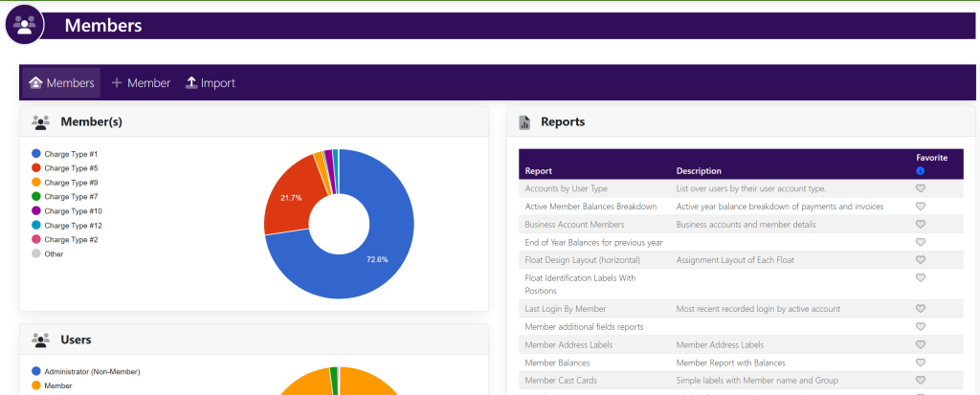Click the home icon on Members tab
Viewport: 980px width, 395px height.
pyautogui.click(x=35, y=83)
